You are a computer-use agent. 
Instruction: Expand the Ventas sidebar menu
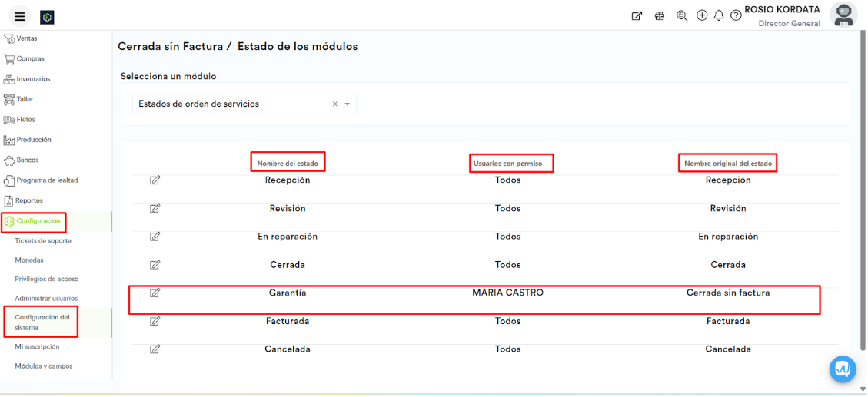point(26,38)
